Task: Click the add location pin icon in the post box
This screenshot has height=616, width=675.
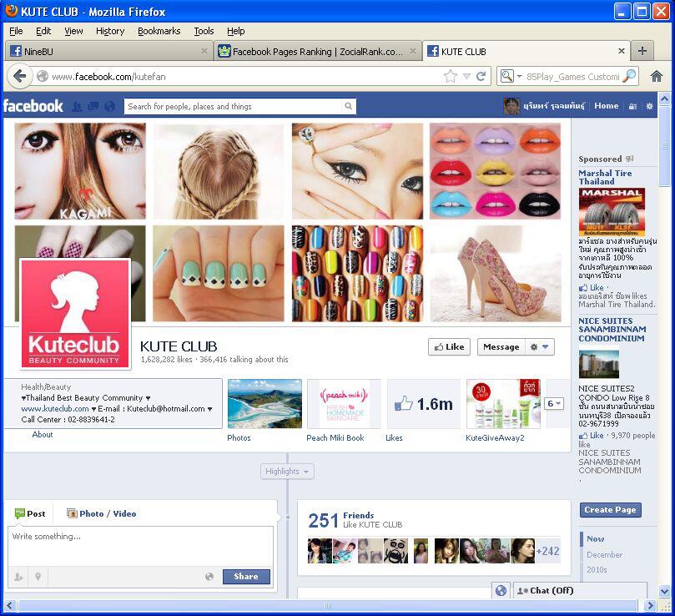Action: click(x=38, y=576)
